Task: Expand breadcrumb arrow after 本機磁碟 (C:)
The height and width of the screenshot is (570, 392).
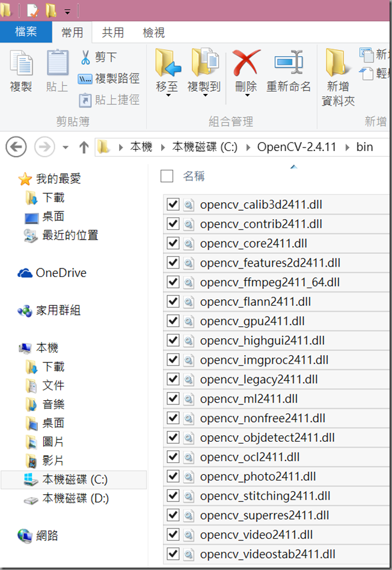Action: [248, 147]
